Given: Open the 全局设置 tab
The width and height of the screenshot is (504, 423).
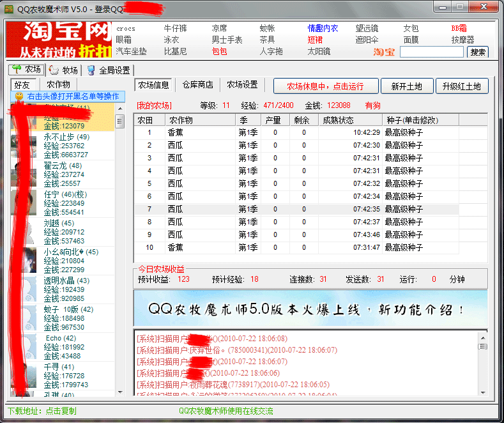Looking at the screenshot, I should pos(109,70).
